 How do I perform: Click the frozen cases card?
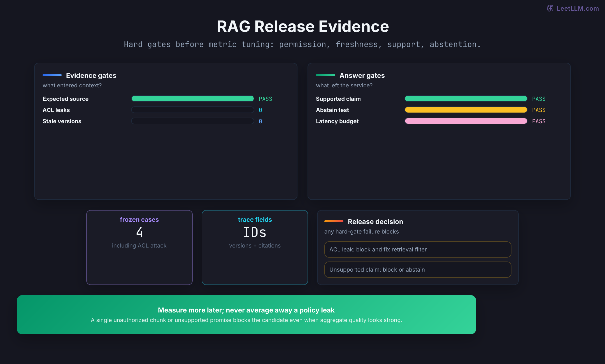coord(139,248)
